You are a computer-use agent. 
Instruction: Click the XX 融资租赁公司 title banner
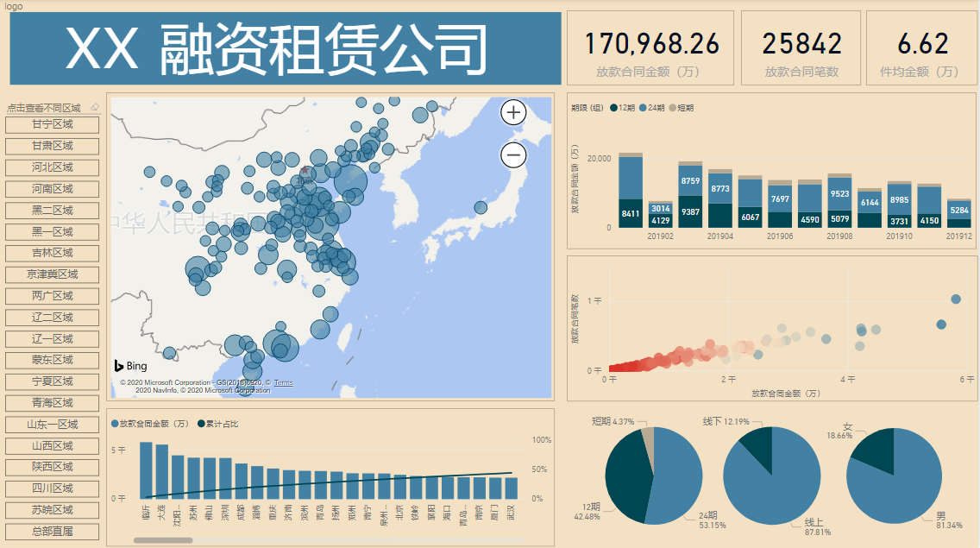[x=286, y=48]
